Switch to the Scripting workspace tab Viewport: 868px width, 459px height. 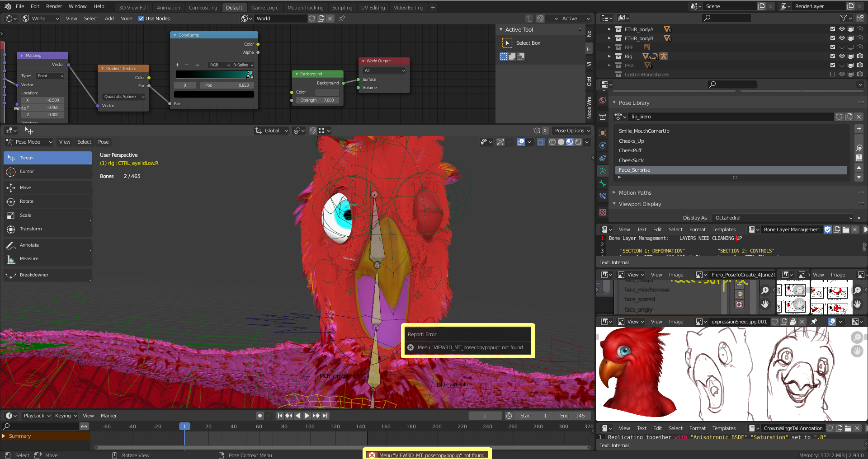[x=342, y=7]
